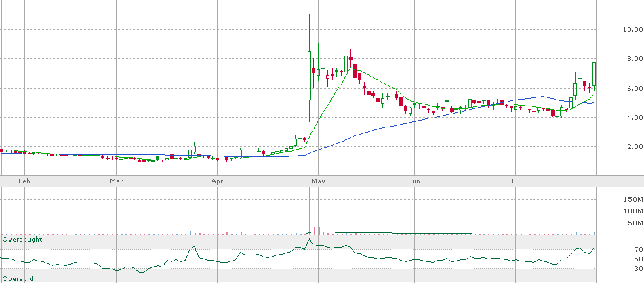Click the 6.00 price axis label
Viewport: 644px width, 283px height.
click(634, 88)
